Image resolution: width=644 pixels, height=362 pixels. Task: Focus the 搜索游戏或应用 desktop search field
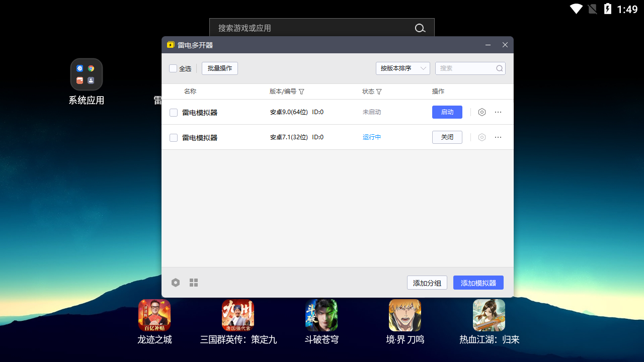point(322,28)
